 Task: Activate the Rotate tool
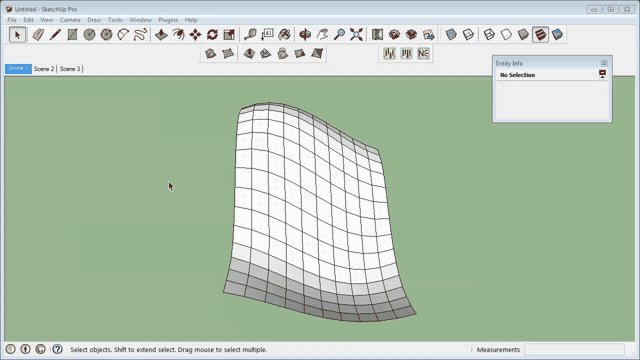pyautogui.click(x=212, y=35)
